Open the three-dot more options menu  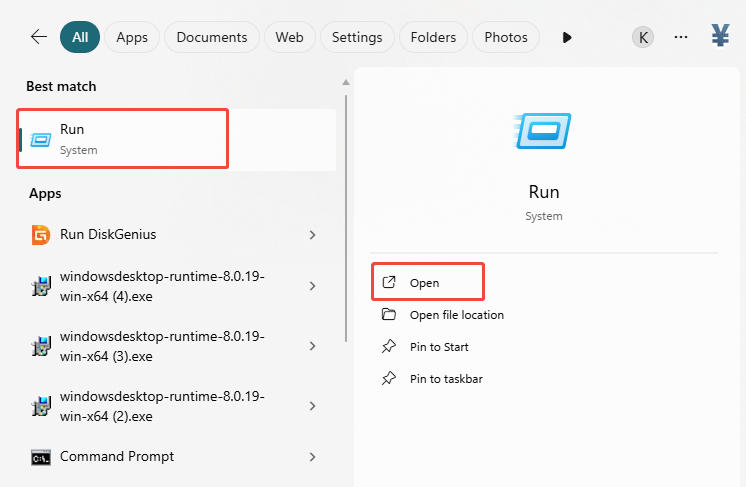[x=681, y=37]
